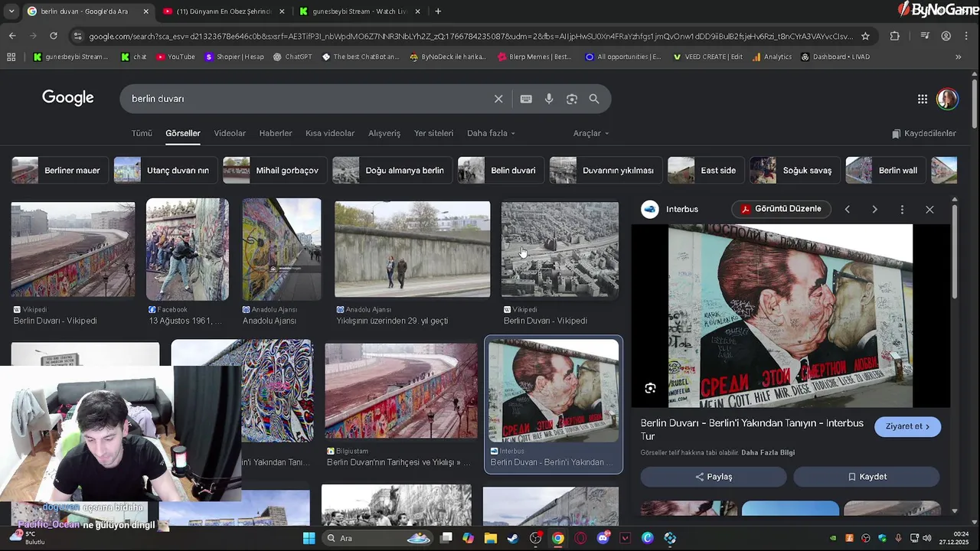Screen dimensions: 980x551
Task: Open Windows Start menu
Action: 309,538
